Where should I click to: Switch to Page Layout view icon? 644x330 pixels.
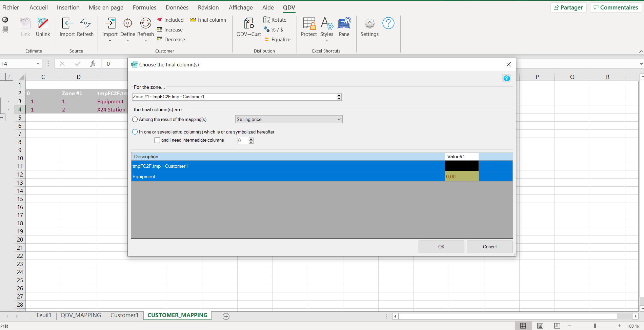coord(540,326)
